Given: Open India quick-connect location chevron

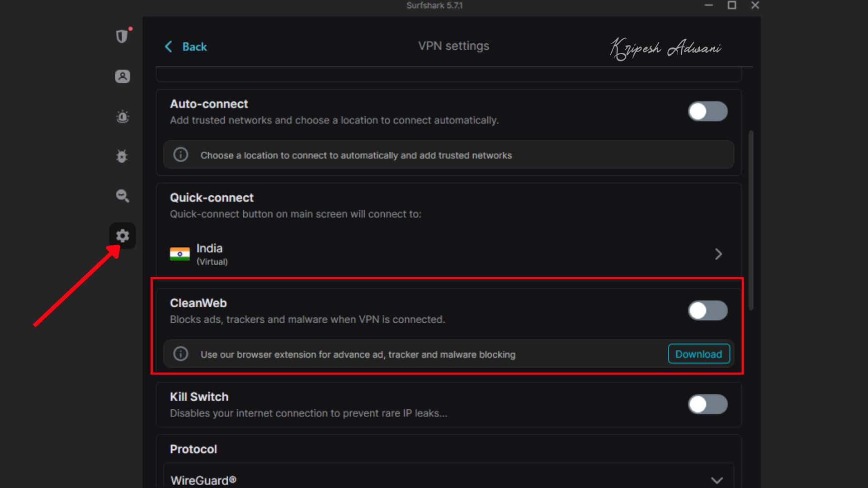Looking at the screenshot, I should pyautogui.click(x=718, y=254).
